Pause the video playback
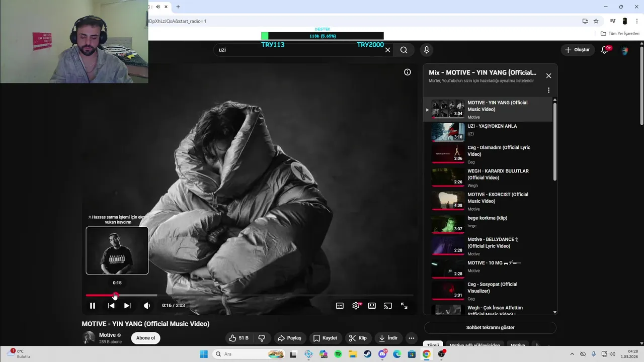This screenshot has width=644, height=362. pos(93,306)
